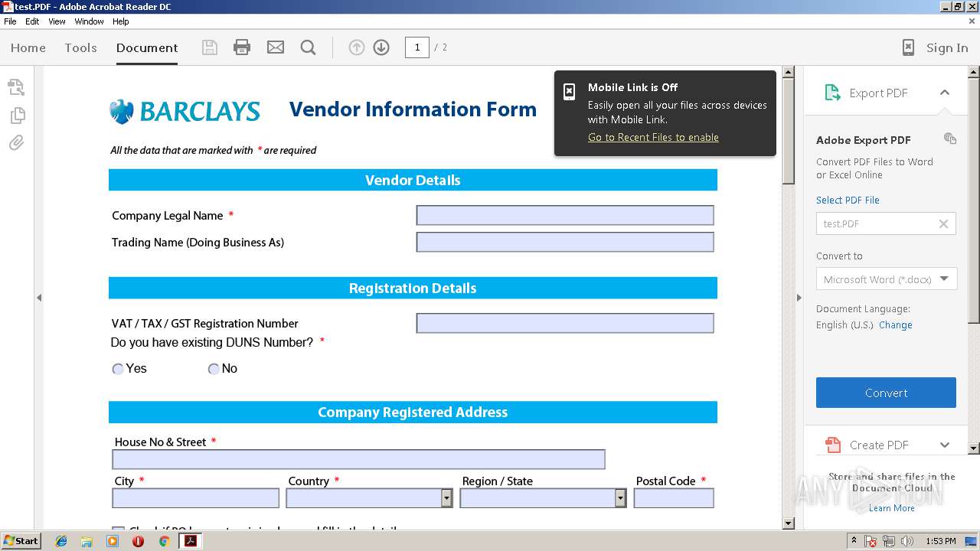Screen dimensions: 980x551
Task: Click the copy icon next to Adobe Export PDF
Action: (x=950, y=139)
